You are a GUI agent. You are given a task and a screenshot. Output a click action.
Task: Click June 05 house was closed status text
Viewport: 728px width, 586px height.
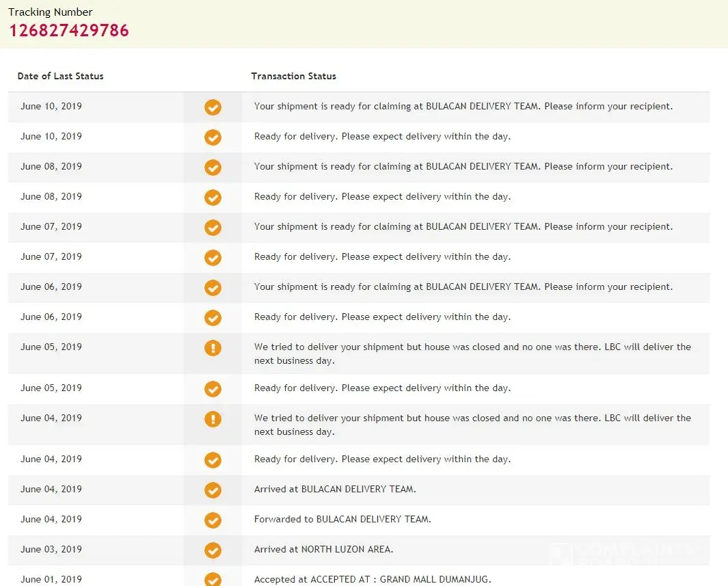[x=472, y=354]
